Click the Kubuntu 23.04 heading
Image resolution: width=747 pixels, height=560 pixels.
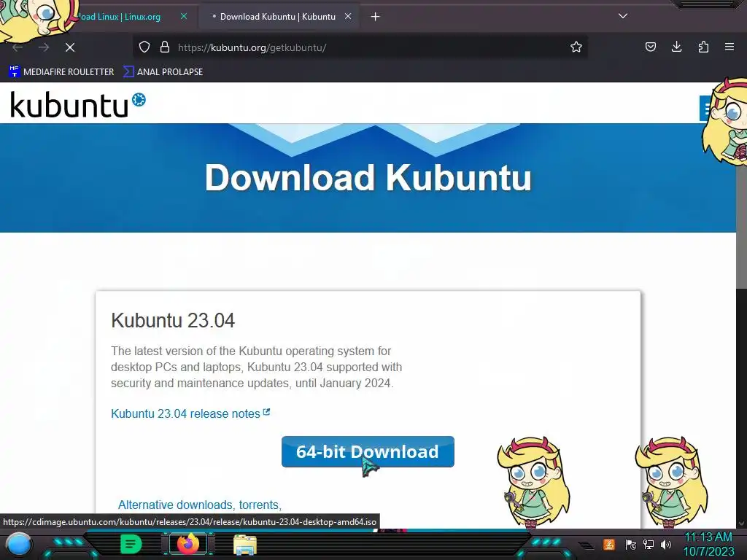(x=173, y=321)
